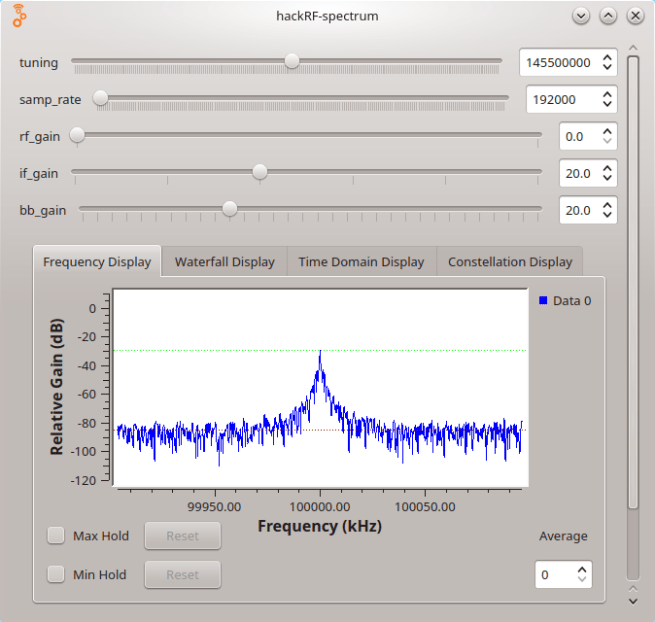Click the tuning frequency input field
Viewport: 655px width, 622px height.
pyautogui.click(x=557, y=62)
